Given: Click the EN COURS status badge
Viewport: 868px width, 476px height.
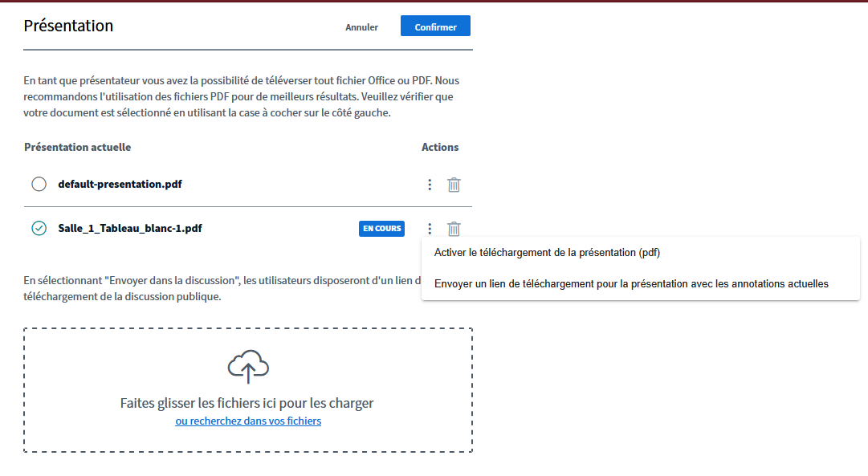Looking at the screenshot, I should click(x=381, y=229).
